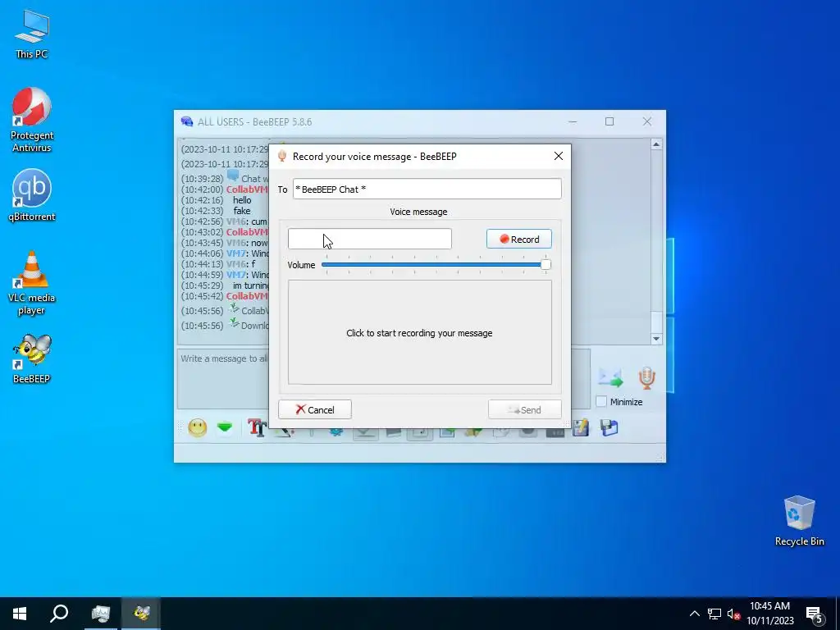The height and width of the screenshot is (630, 840).
Task: Click the red Record button
Action: pos(518,239)
